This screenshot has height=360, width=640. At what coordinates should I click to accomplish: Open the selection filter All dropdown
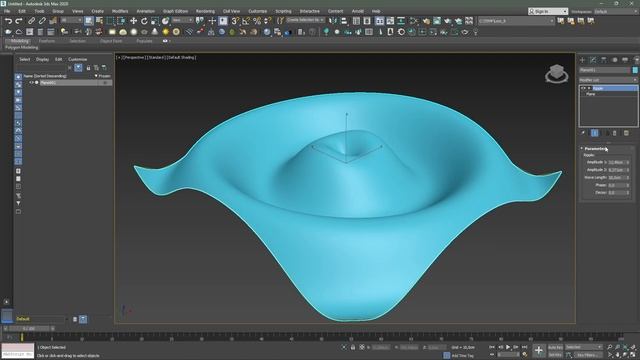click(x=71, y=20)
